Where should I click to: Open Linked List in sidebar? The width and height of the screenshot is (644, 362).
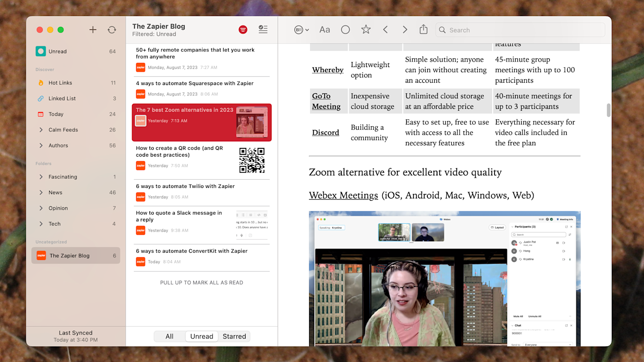pos(76,98)
